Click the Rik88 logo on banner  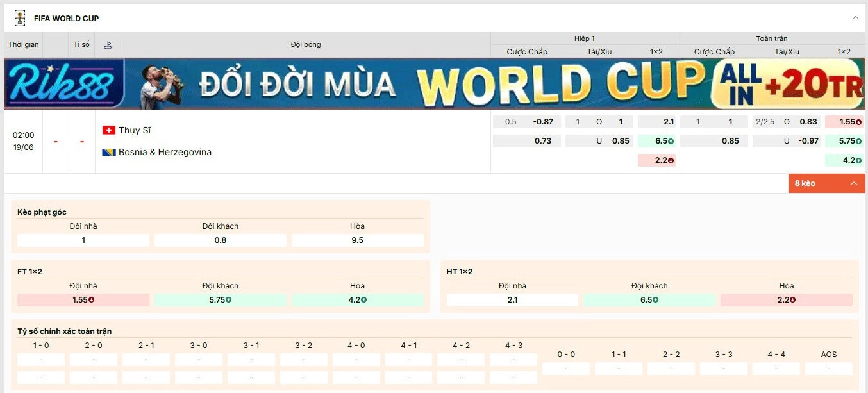pyautogui.click(x=63, y=84)
